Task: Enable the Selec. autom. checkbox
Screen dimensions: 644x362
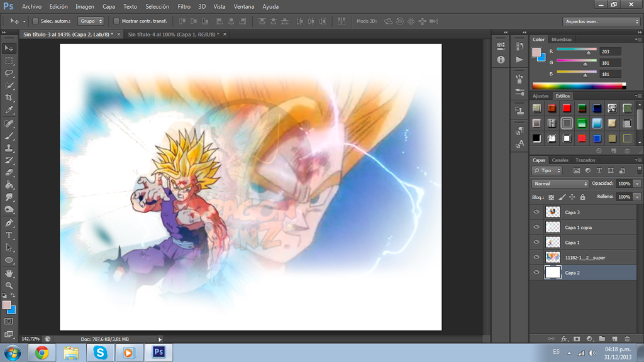Action: 35,21
